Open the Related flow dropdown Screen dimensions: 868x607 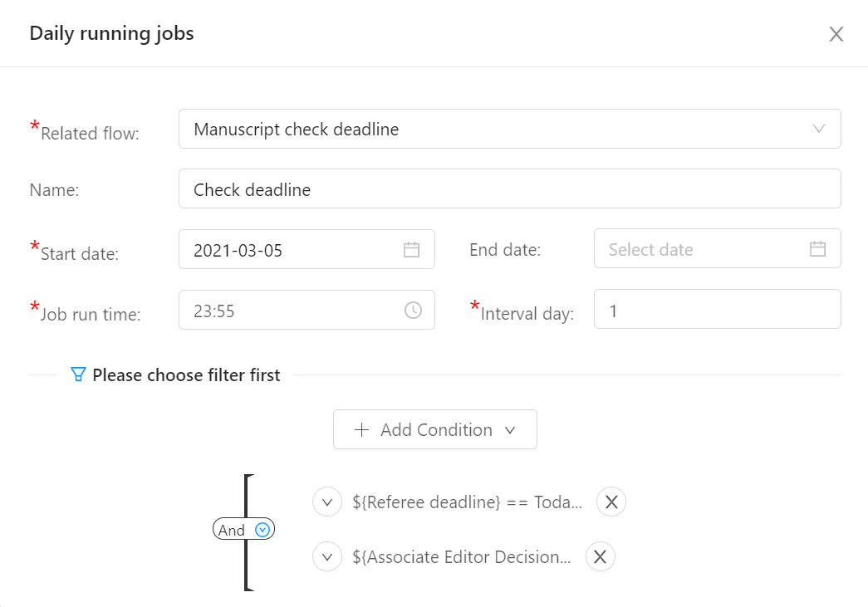tap(510, 129)
